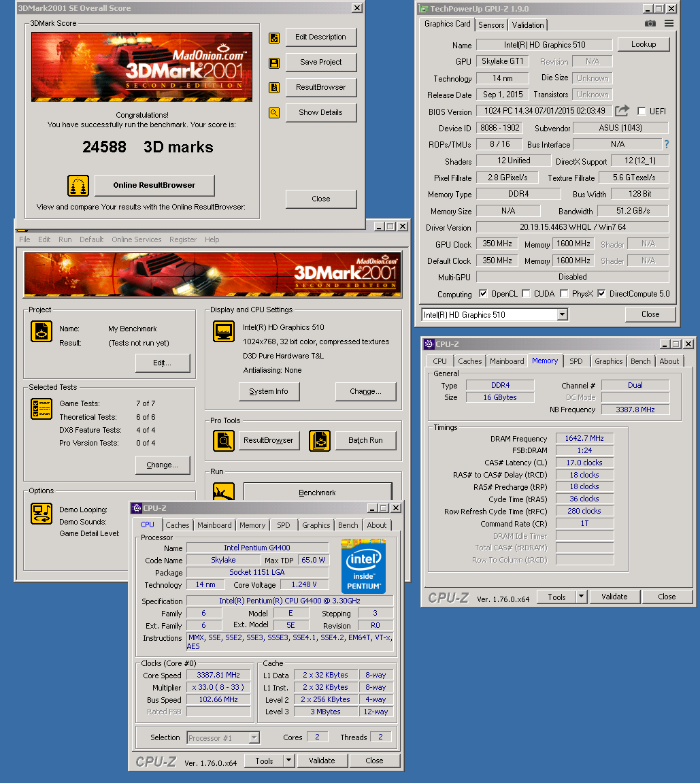
Task: Click the Tools button in CPU-Z CPU window
Action: [x=264, y=761]
